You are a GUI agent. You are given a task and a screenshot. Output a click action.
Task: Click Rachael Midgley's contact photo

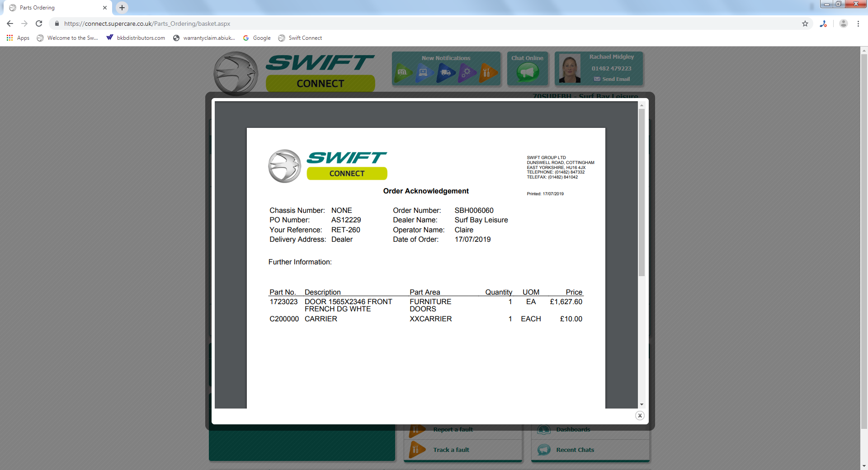(x=570, y=69)
